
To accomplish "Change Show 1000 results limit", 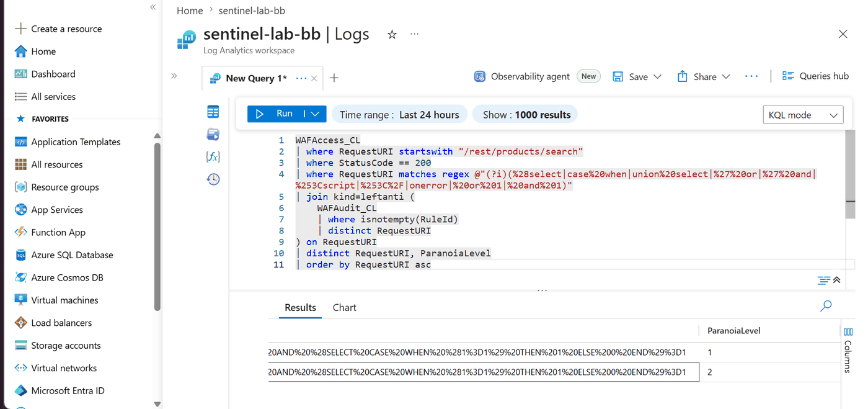I will [x=526, y=114].
